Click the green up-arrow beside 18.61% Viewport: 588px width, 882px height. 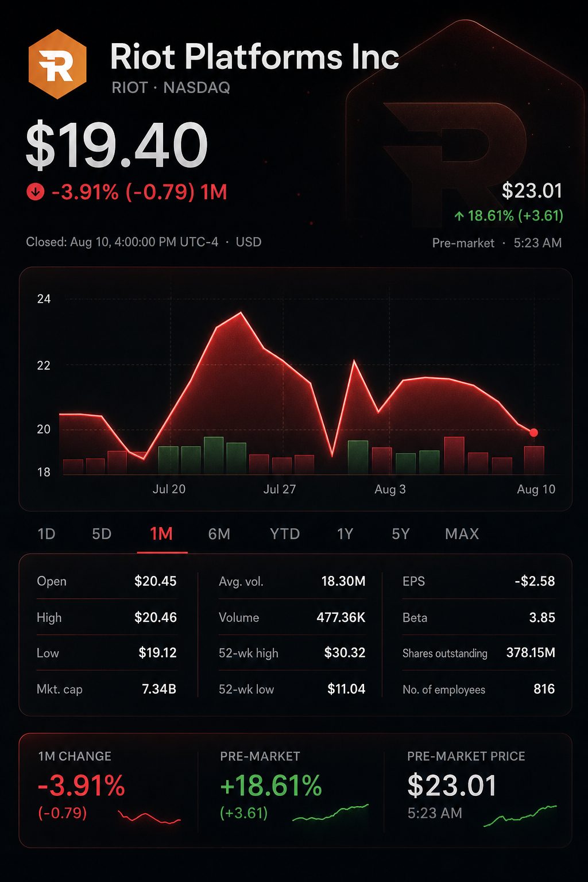459,216
